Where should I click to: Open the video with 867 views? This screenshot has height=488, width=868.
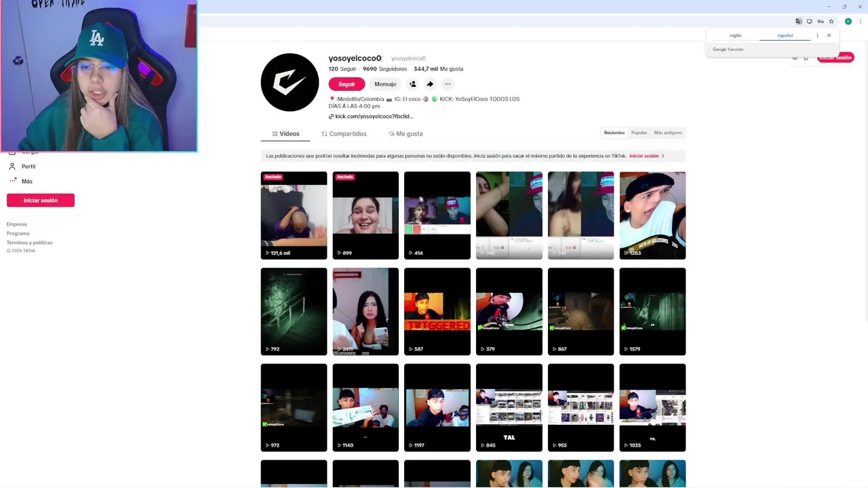coord(581,312)
